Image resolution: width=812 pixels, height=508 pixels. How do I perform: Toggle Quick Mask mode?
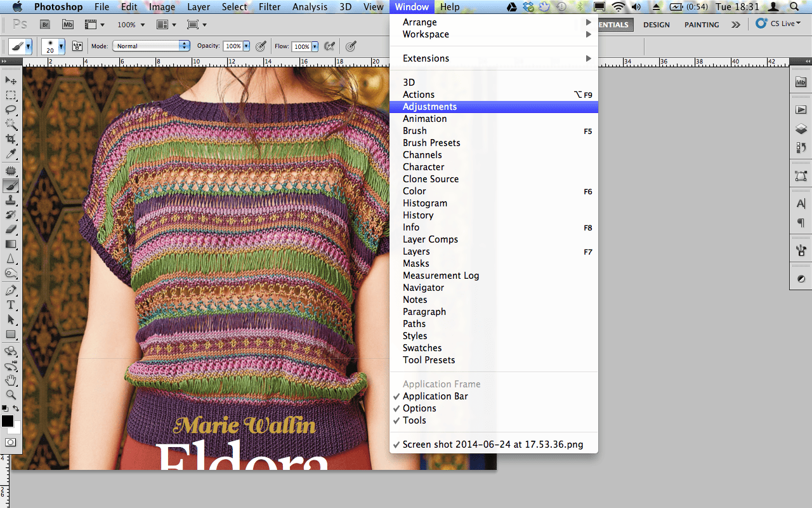(x=11, y=442)
